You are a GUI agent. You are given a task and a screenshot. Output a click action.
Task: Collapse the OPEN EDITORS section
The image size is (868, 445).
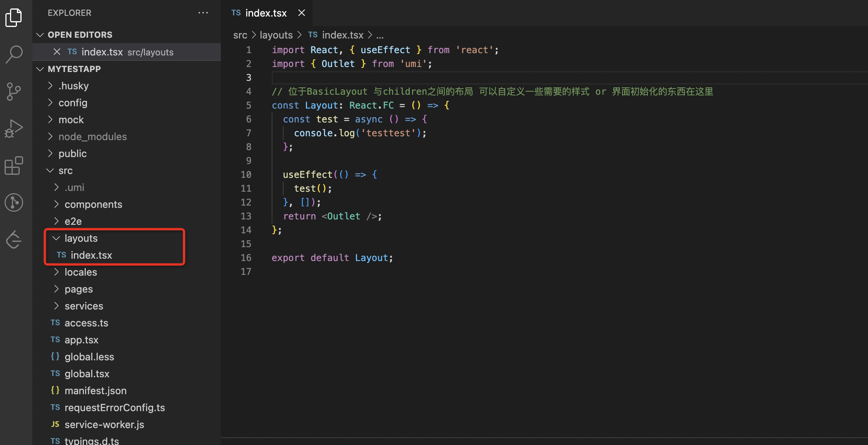[x=40, y=35]
